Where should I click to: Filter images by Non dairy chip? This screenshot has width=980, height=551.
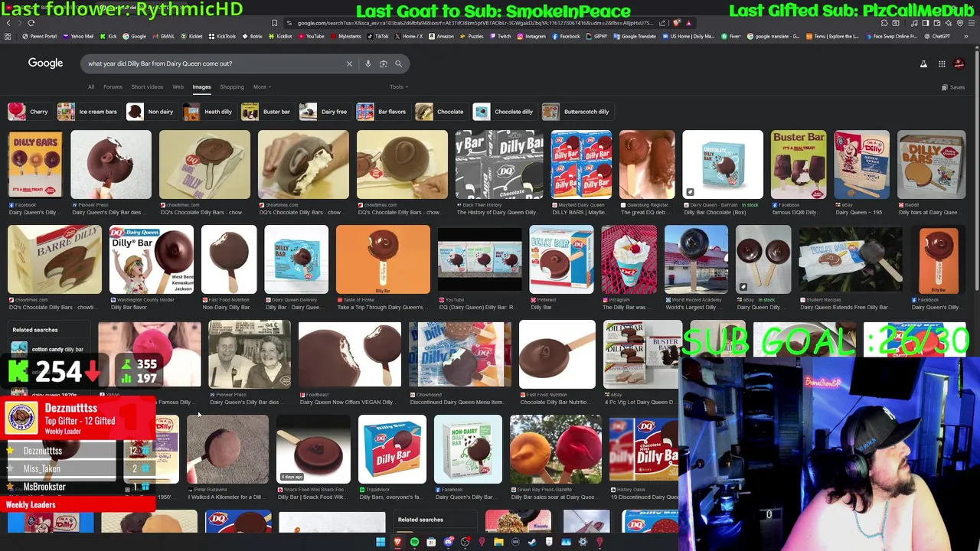click(x=151, y=112)
